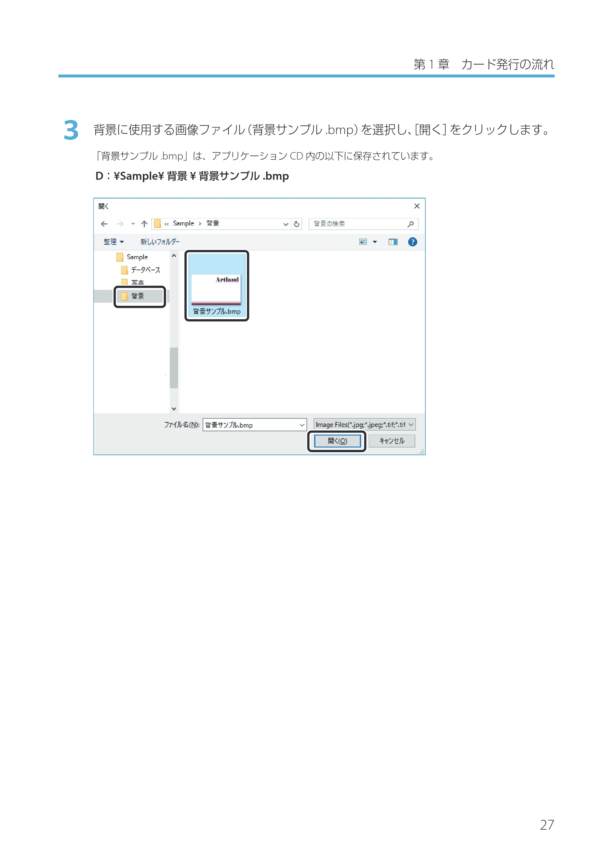Click the 開く(O) button

(337, 441)
